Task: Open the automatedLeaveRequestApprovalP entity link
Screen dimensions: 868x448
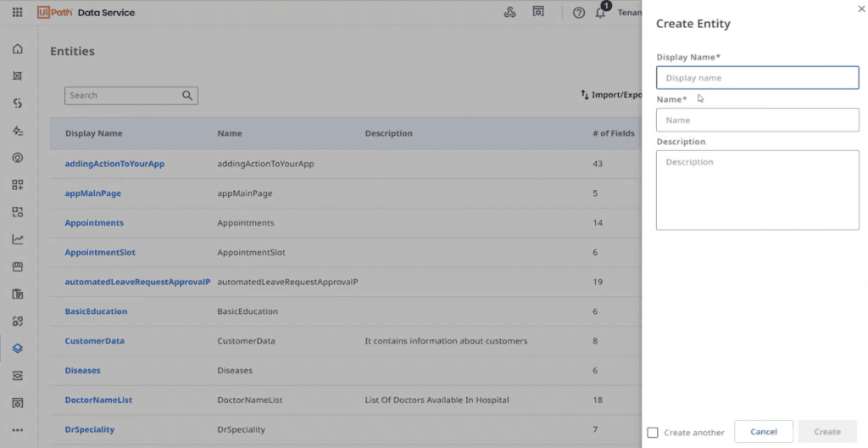Action: pyautogui.click(x=137, y=282)
